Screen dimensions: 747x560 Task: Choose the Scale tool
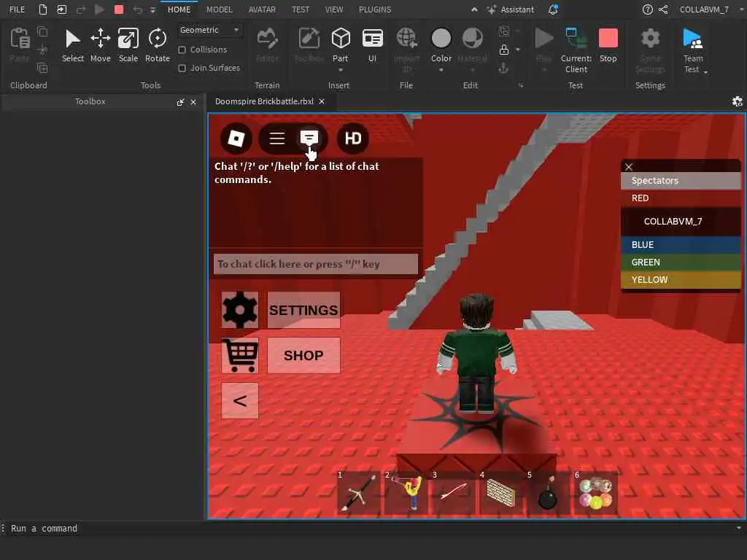pyautogui.click(x=128, y=45)
